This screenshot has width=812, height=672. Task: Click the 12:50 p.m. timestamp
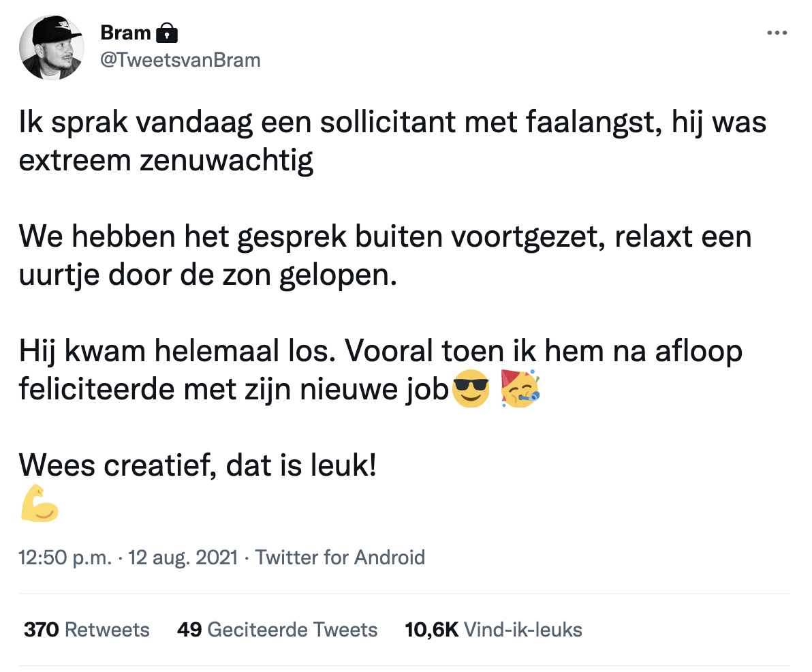pyautogui.click(x=65, y=558)
